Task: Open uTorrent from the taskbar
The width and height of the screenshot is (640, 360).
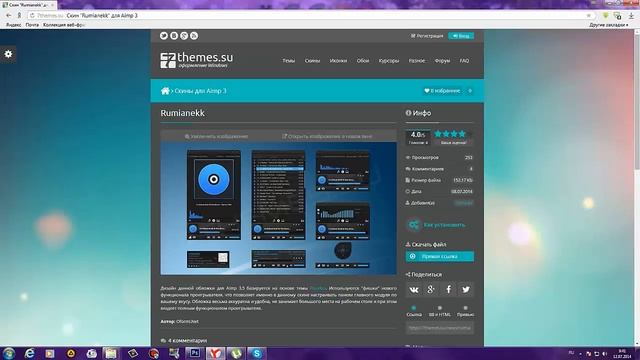Action: [x=236, y=353]
